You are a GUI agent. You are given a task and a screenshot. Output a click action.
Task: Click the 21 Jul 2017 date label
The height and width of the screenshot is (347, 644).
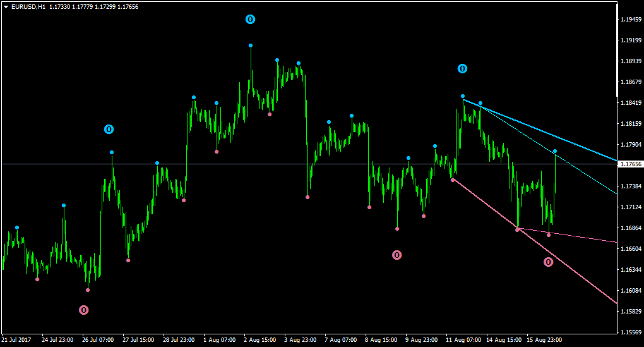pyautogui.click(x=16, y=340)
